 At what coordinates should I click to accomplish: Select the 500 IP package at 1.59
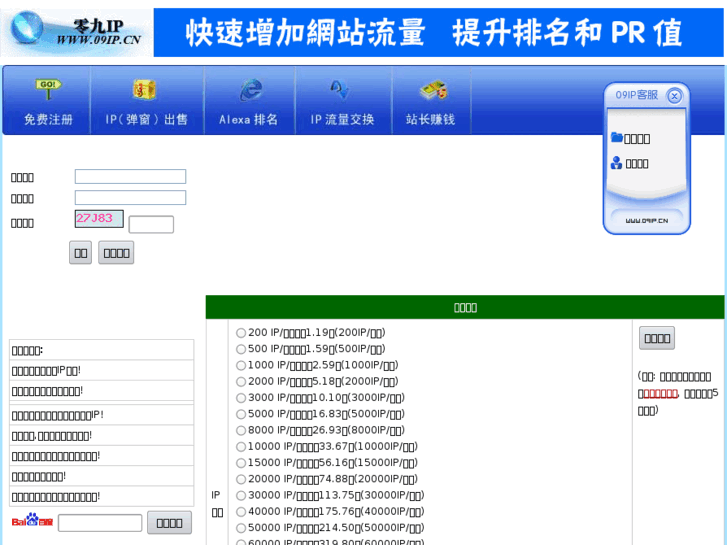241,349
